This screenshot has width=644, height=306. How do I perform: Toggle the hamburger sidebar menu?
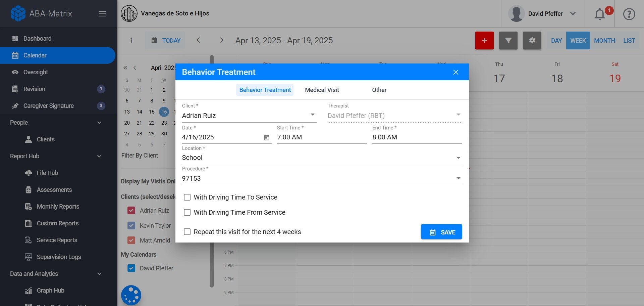[x=102, y=14]
